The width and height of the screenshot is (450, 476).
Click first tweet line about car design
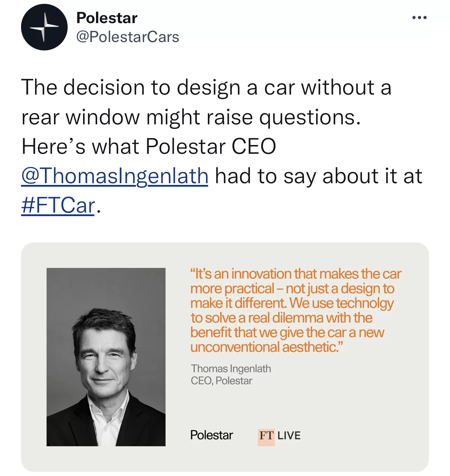206,87
